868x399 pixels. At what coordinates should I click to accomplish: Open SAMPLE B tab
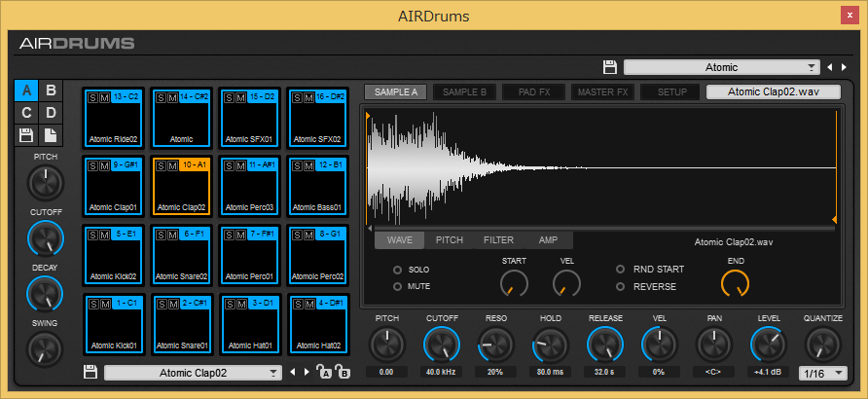[464, 92]
